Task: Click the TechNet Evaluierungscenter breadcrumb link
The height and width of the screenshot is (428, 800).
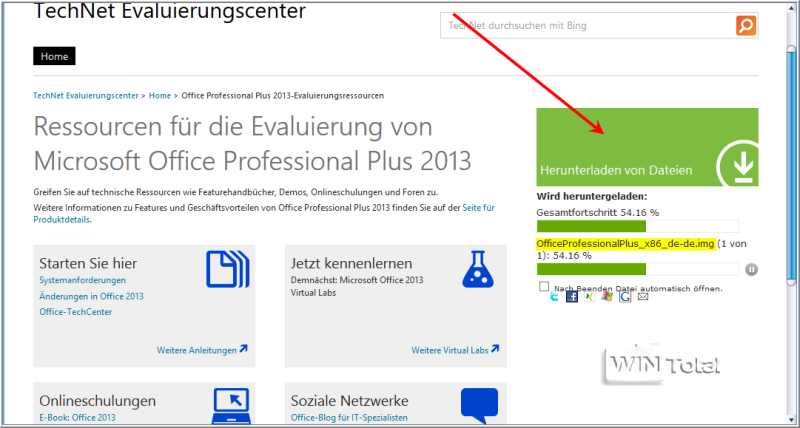Action: (x=86, y=95)
